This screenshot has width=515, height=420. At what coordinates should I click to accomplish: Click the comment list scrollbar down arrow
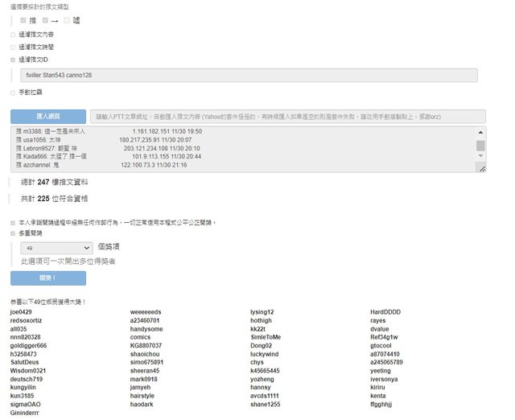pos(481,158)
